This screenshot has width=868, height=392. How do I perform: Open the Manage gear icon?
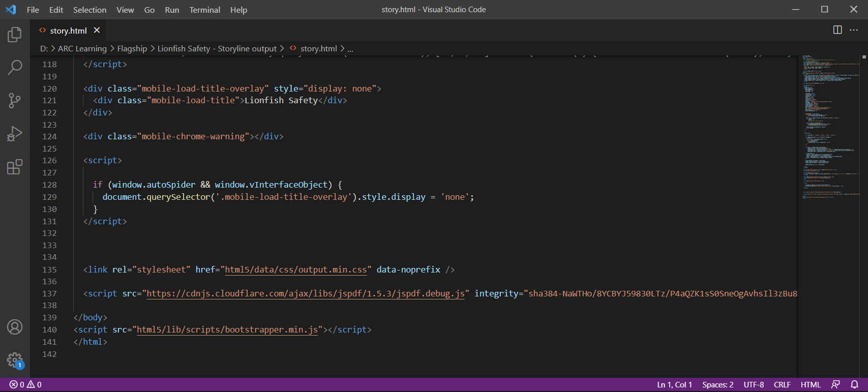pyautogui.click(x=15, y=360)
